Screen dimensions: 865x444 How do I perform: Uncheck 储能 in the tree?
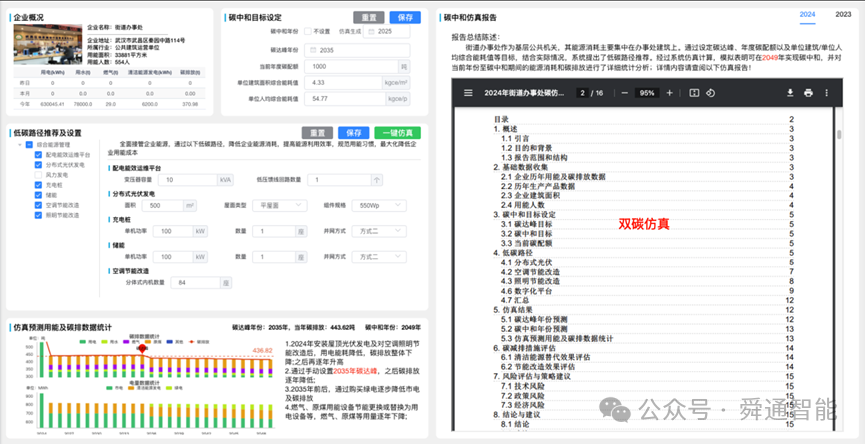tap(38, 195)
